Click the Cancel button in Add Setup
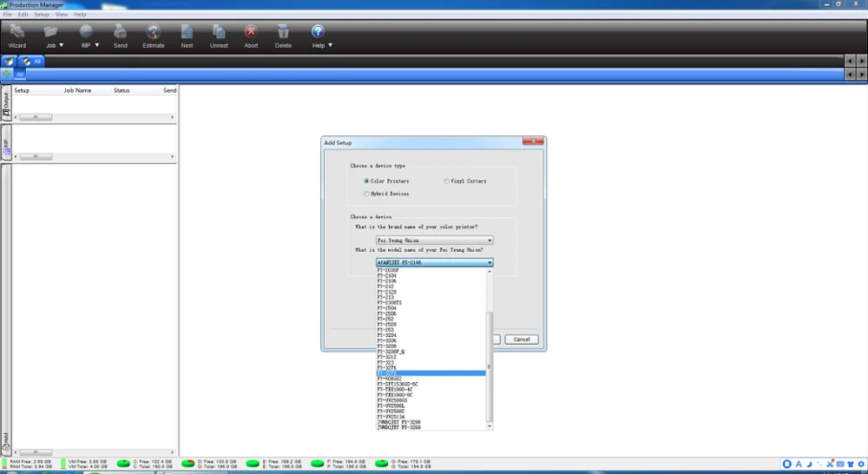Viewport: 868px width, 474px height. [522, 339]
